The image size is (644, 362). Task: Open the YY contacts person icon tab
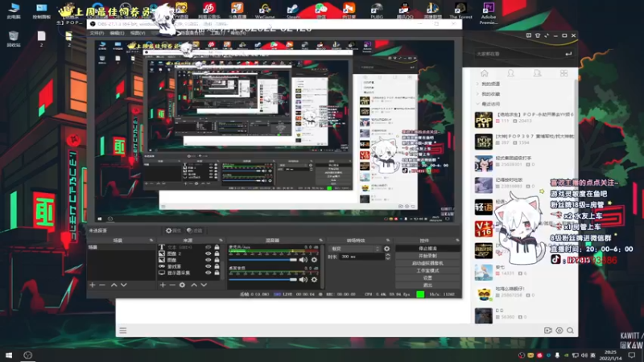tap(510, 73)
